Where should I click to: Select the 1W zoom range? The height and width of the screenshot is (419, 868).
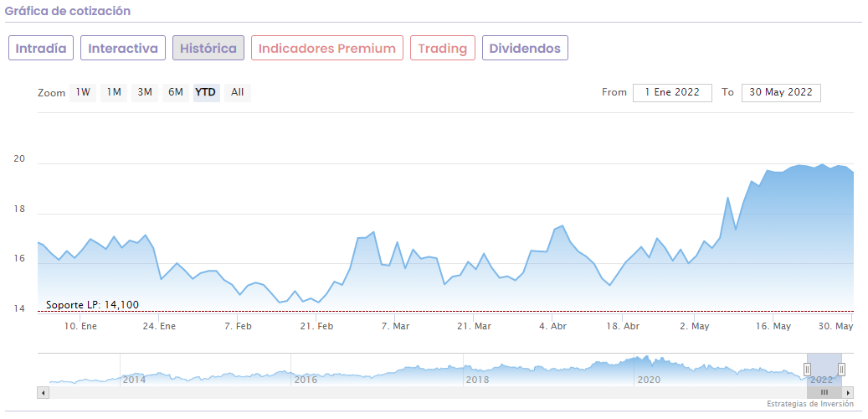(x=83, y=92)
